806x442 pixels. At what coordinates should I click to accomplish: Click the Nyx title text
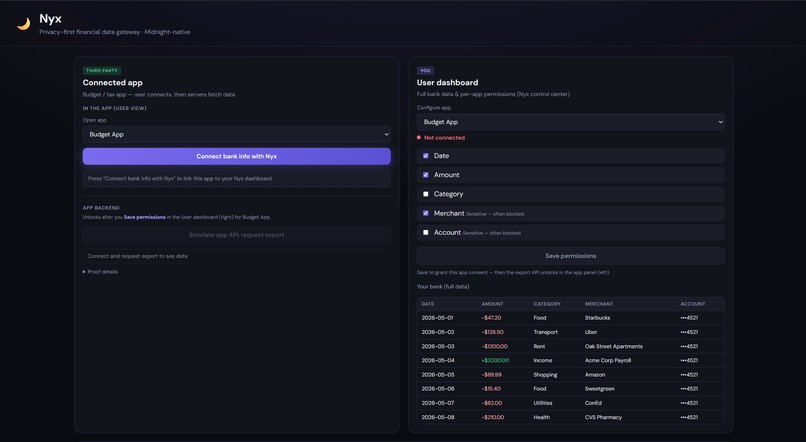point(50,19)
